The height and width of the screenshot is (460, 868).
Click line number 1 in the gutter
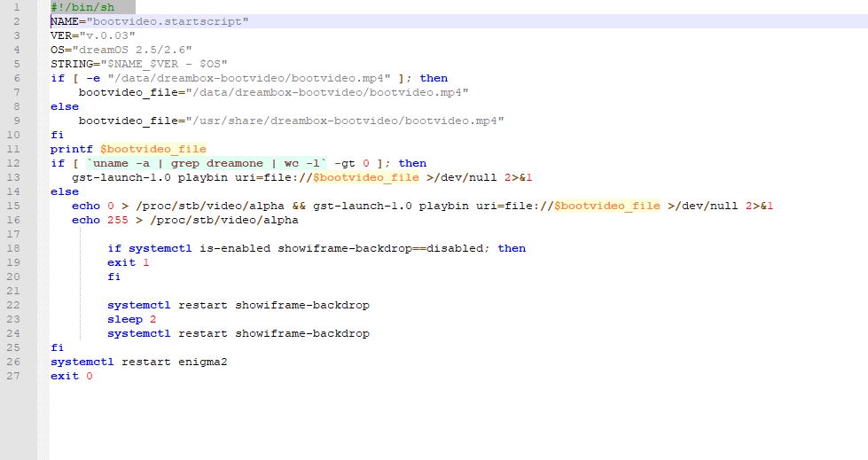pos(16,7)
